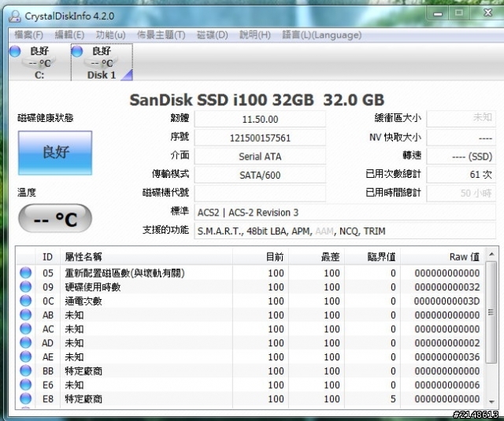Open the 磁碟(D) menu
504x421 pixels.
[212, 35]
